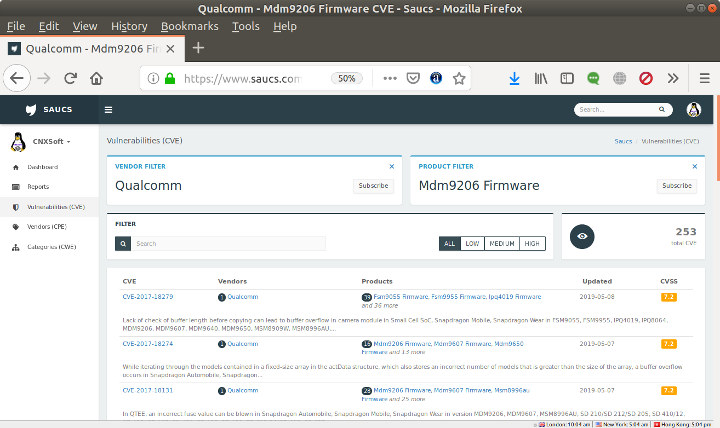The image size is (720, 428).
Task: Close the Qualcomm Mdm9206 tab
Action: point(170,49)
